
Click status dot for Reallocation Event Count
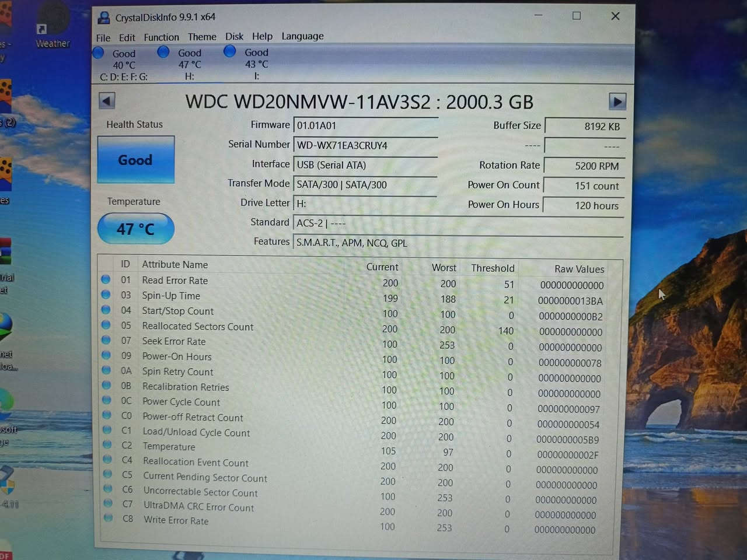(x=107, y=459)
